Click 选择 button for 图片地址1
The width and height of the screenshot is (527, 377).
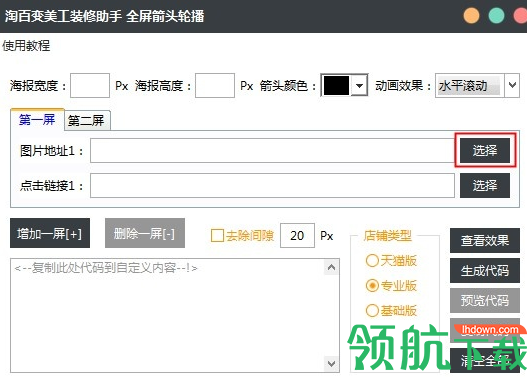(x=485, y=150)
